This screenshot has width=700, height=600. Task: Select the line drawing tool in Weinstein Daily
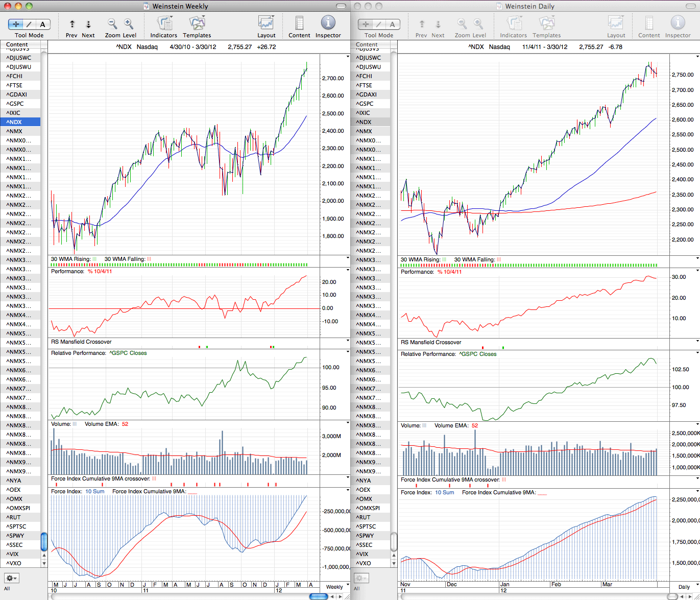[379, 24]
